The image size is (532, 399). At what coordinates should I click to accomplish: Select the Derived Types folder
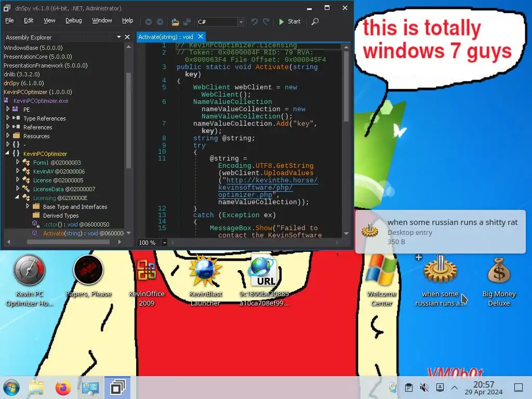pos(61,216)
